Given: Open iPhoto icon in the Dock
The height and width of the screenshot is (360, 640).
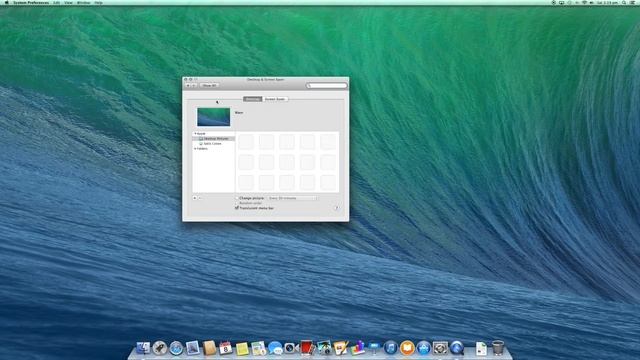Looking at the screenshot, I should coord(324,348).
